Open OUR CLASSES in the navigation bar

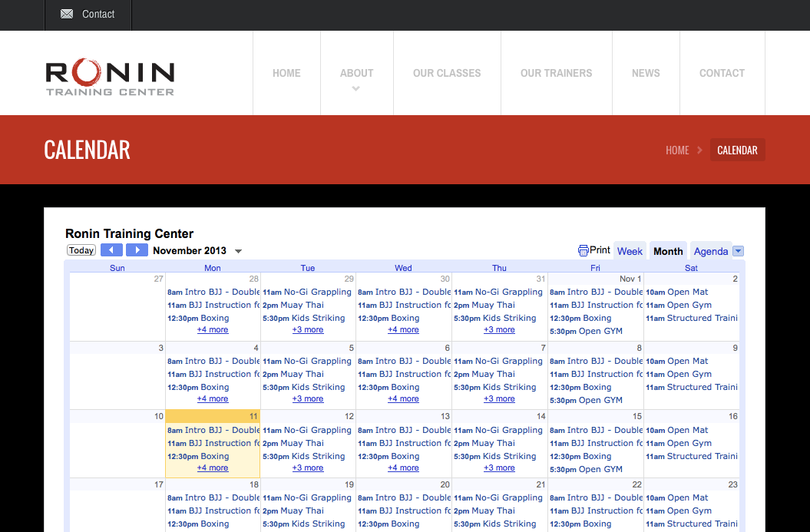tap(447, 74)
